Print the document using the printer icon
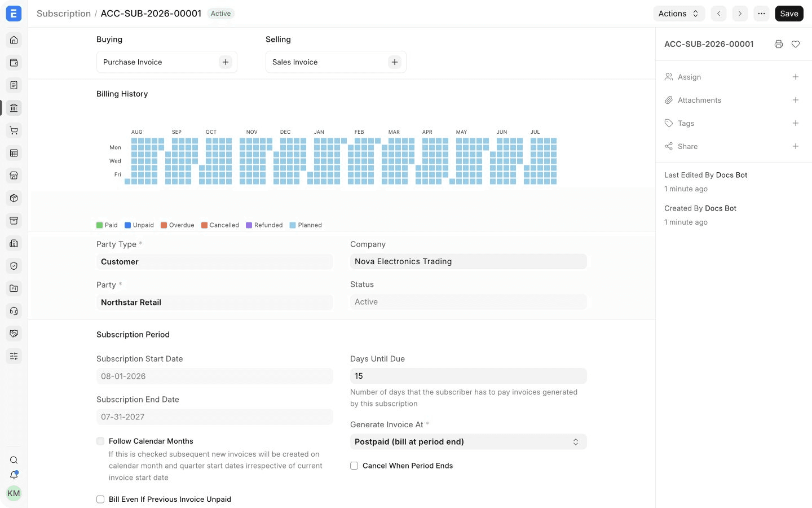Viewport: 812px width, 508px height. [779, 44]
